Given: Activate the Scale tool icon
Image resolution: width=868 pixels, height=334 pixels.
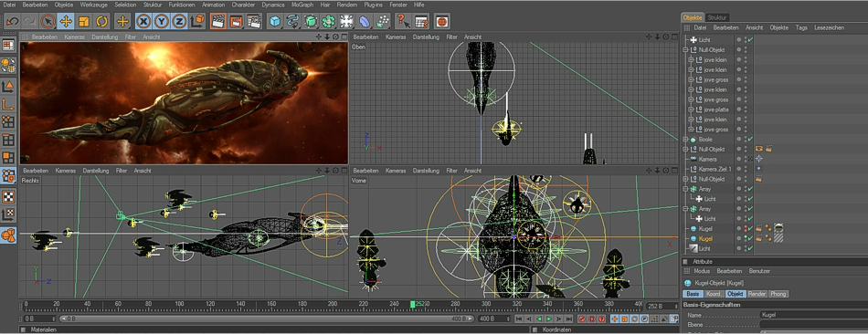Looking at the screenshot, I should point(84,22).
